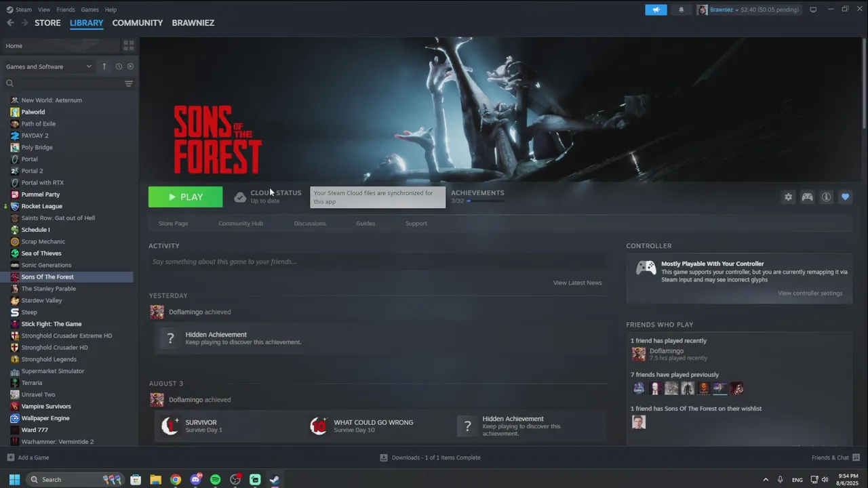Click View Latest News
Image resolution: width=868 pixels, height=488 pixels.
577,283
